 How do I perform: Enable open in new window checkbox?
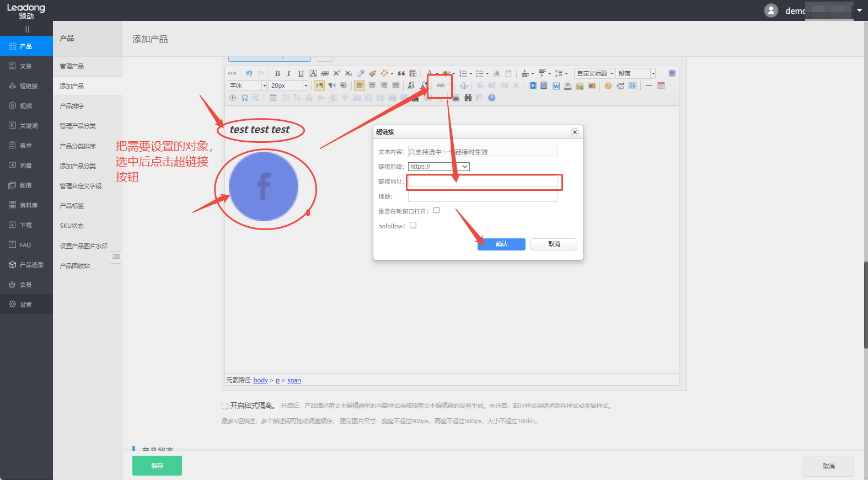[436, 210]
